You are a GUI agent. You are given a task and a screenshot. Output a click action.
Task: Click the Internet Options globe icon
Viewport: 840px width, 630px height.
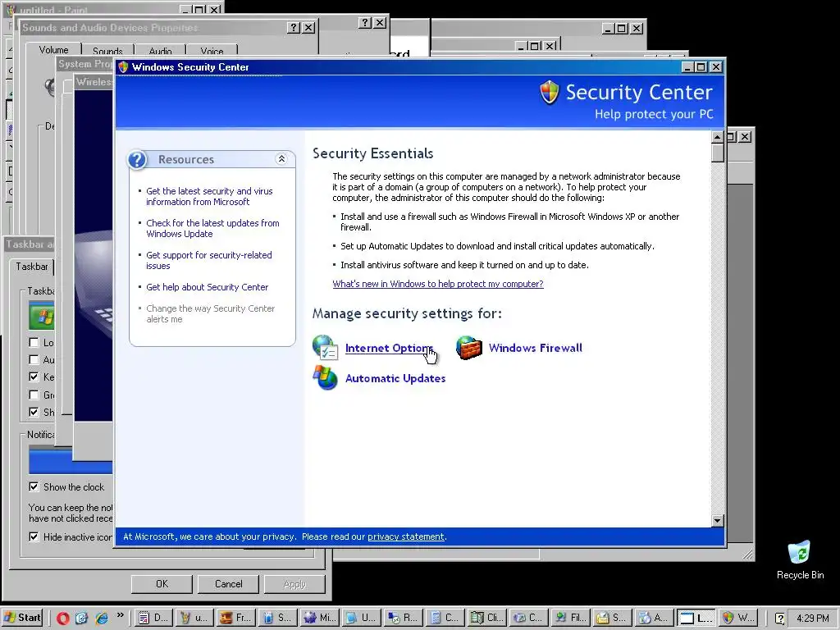coord(325,347)
